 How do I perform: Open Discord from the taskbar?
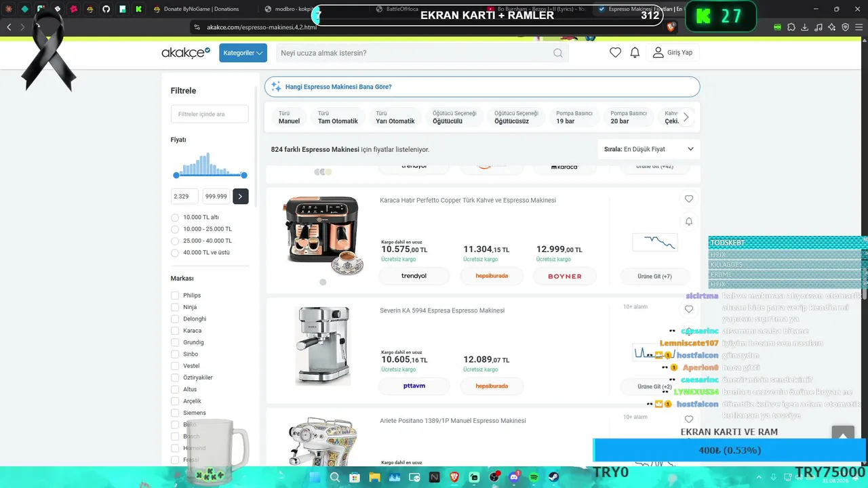(513, 477)
